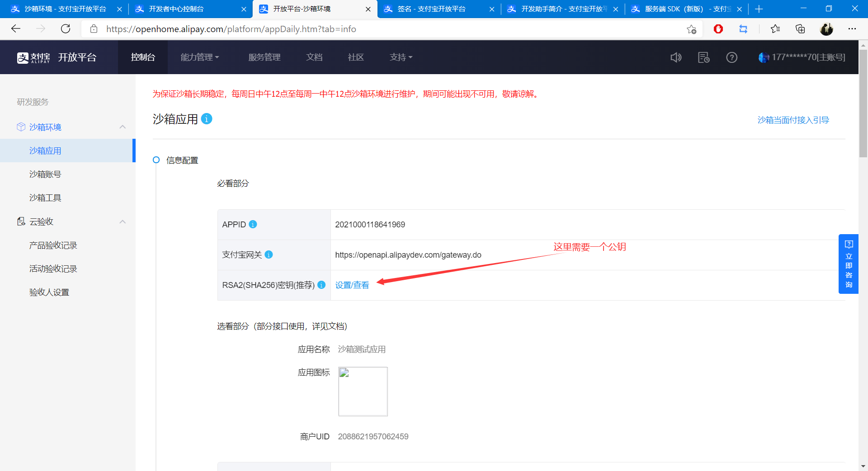
Task: Open 社区 in top navigation
Action: [356, 57]
